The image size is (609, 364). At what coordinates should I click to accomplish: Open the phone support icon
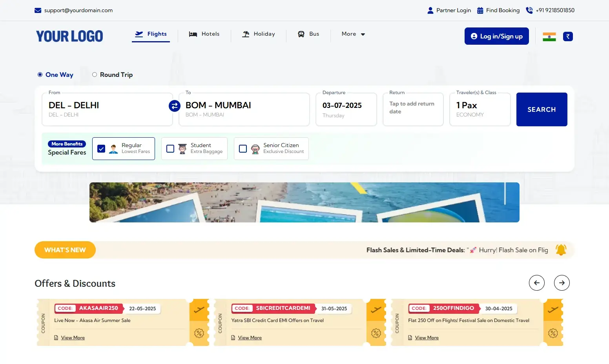point(529,10)
